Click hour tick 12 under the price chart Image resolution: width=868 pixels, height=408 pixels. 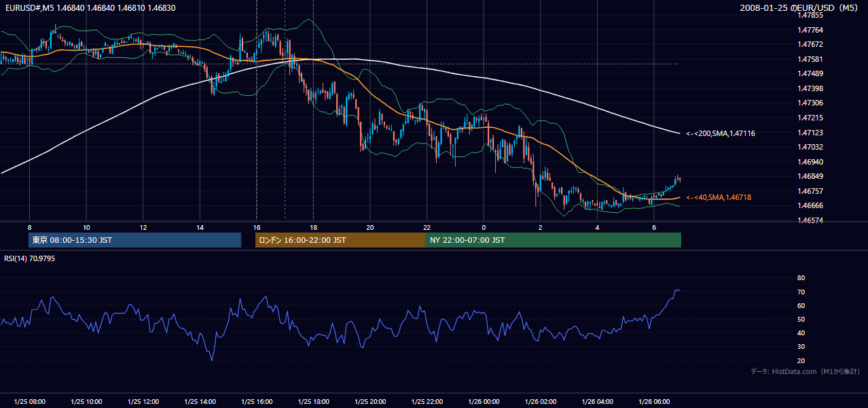point(143,227)
